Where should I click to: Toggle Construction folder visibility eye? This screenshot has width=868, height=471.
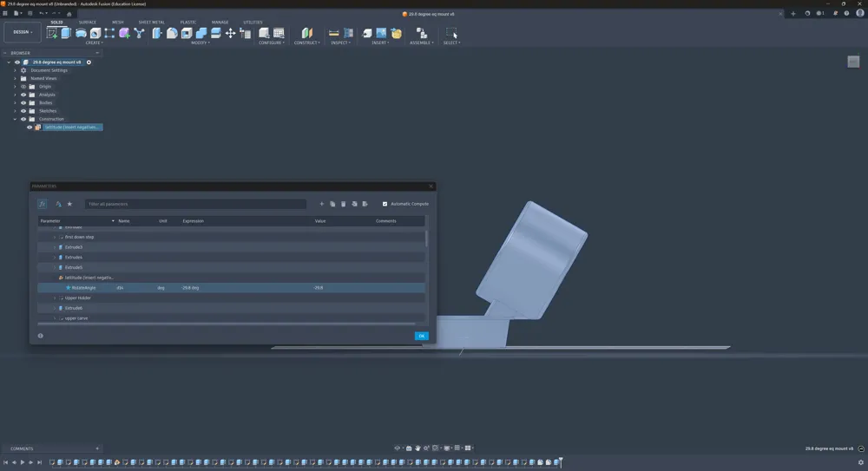click(23, 119)
